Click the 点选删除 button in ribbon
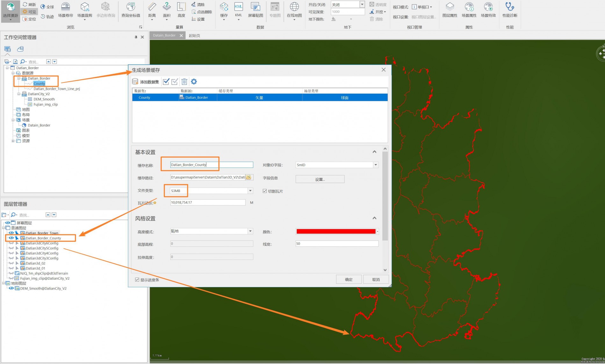This screenshot has width=605, height=364. (202, 12)
